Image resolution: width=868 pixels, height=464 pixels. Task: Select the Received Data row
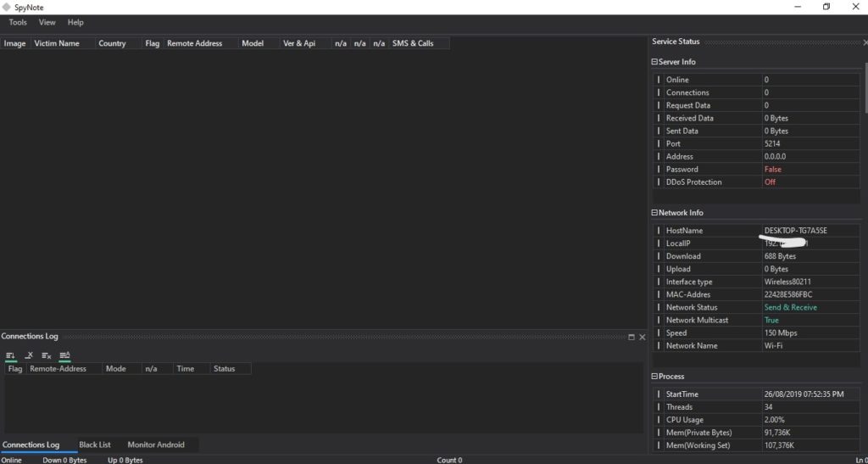coord(756,118)
